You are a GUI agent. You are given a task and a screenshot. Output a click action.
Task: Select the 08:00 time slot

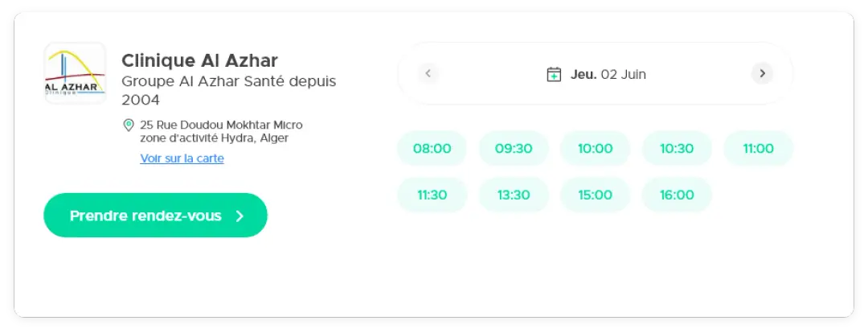(x=432, y=149)
